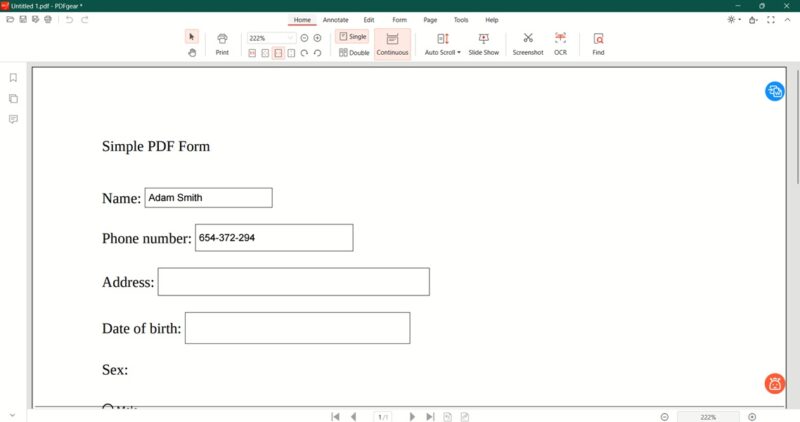Click the blue translate floating button

(774, 91)
